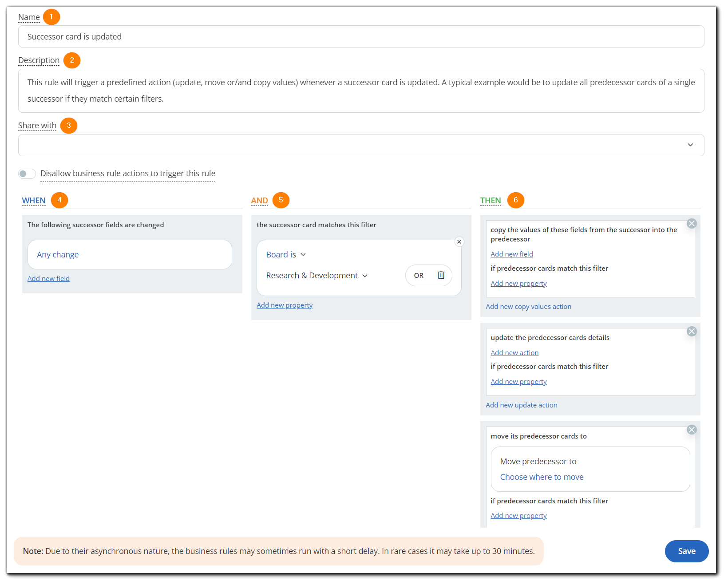Delete the Research & Development filter with trash icon

click(x=441, y=275)
